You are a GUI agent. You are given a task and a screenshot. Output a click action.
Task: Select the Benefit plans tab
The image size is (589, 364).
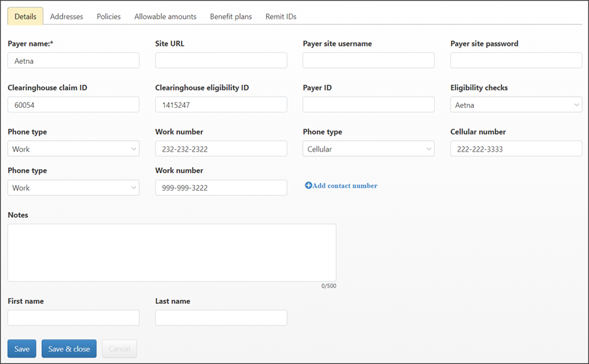(231, 16)
